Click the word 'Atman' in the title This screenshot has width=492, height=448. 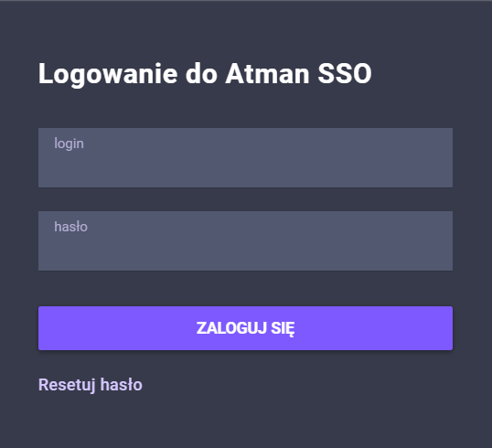pos(268,73)
